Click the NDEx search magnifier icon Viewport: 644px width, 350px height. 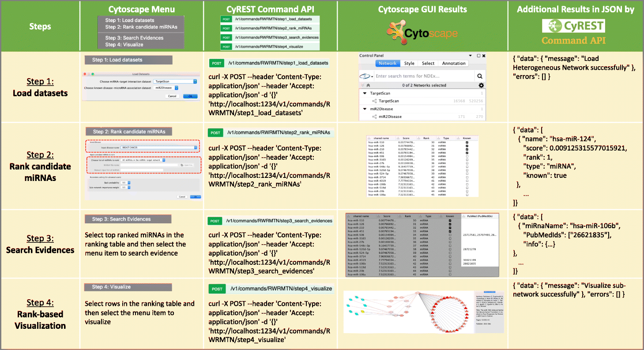tap(480, 76)
